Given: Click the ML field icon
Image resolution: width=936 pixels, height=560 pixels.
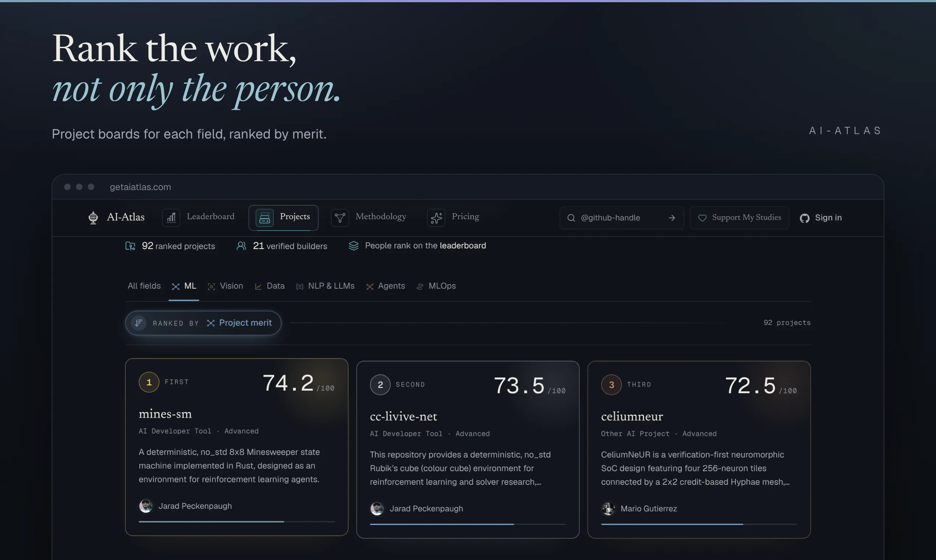Looking at the screenshot, I should [175, 286].
